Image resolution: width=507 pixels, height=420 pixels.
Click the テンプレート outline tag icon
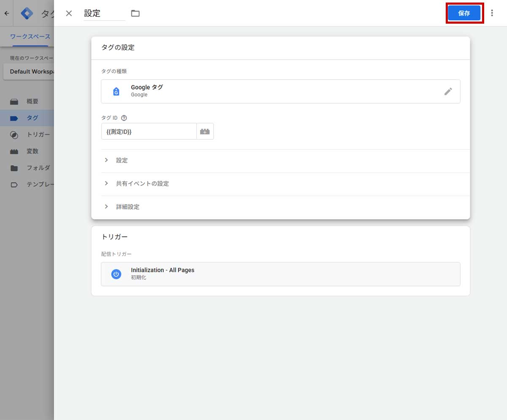pos(14,185)
